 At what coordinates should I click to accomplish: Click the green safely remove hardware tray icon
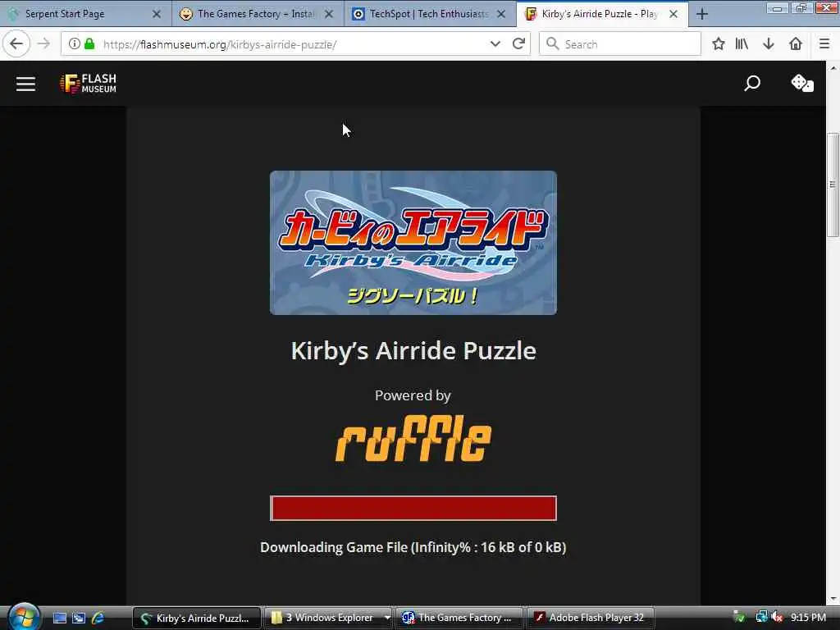click(x=739, y=617)
